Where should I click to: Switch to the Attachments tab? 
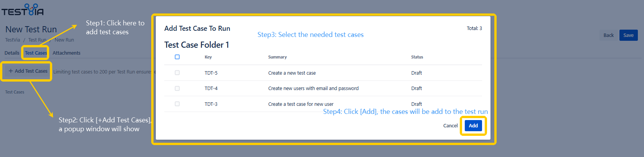[x=66, y=53]
